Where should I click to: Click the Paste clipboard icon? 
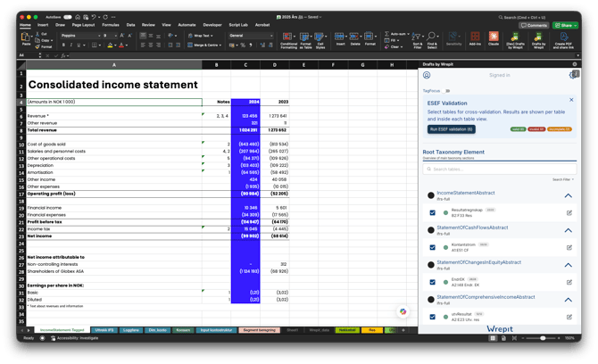point(26,38)
